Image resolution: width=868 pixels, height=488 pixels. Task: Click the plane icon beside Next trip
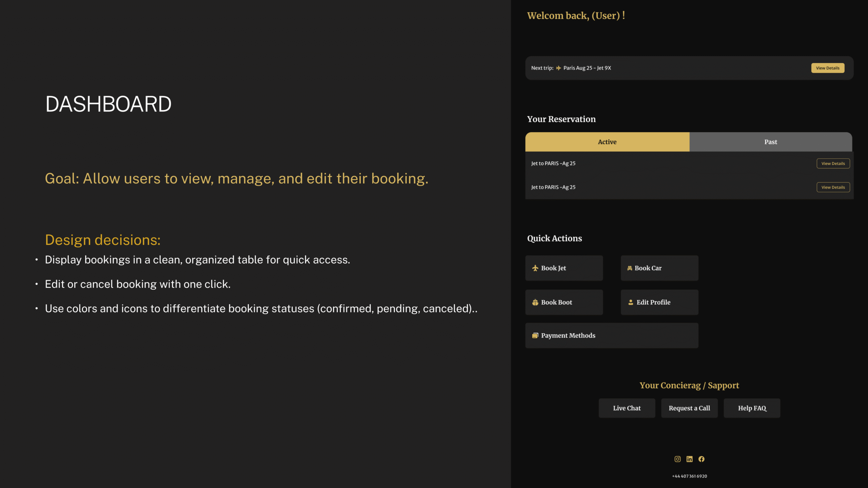558,68
